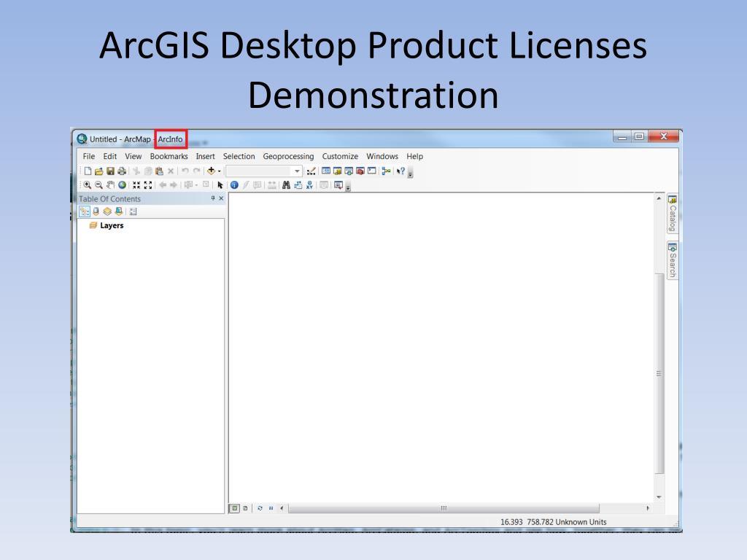
Task: Show the Table Of Contents window icon
Action: click(x=326, y=171)
